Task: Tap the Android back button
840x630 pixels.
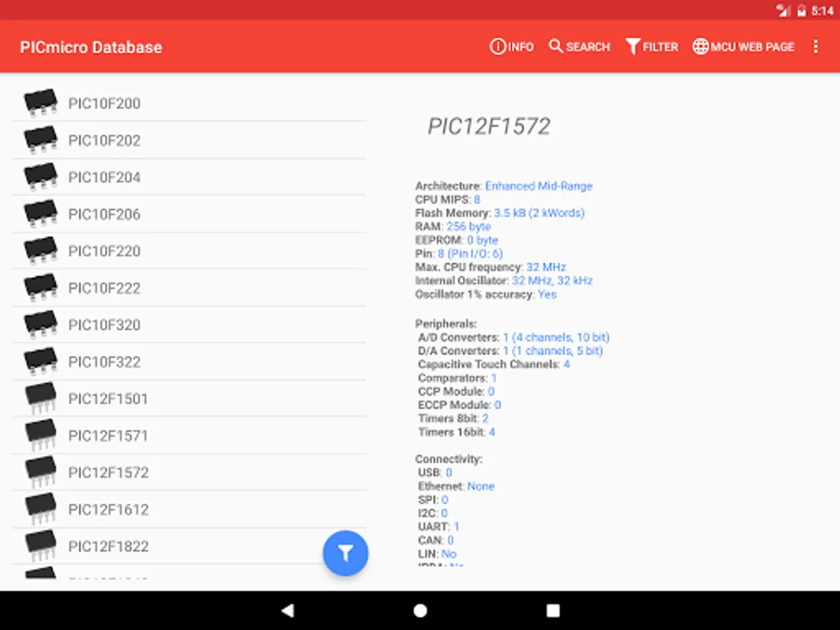Action: (x=287, y=610)
